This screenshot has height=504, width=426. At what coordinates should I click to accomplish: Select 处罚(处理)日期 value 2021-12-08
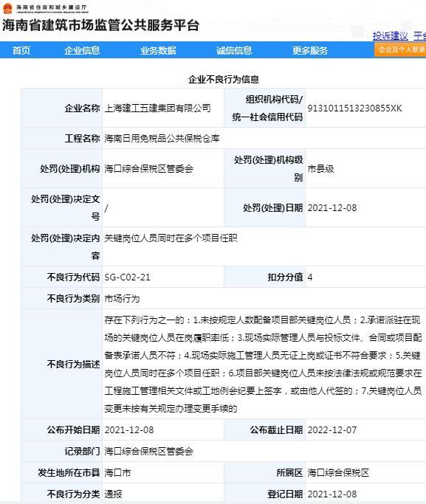pyautogui.click(x=332, y=207)
